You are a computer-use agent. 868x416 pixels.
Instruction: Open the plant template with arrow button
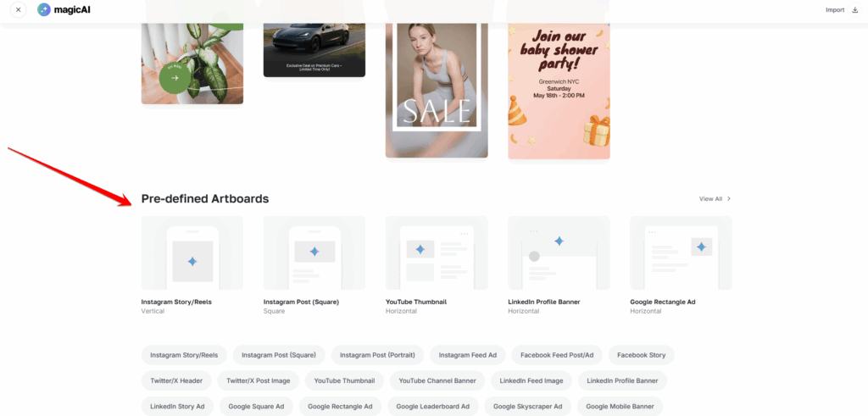tap(192, 63)
